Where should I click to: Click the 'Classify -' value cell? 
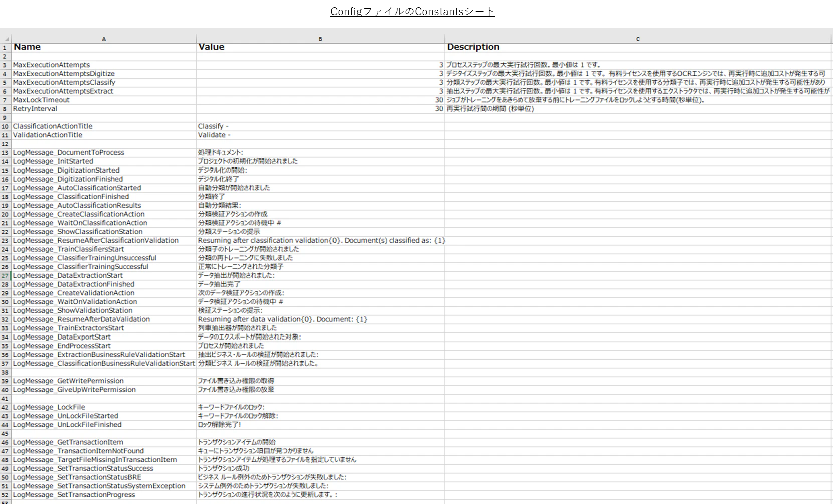click(x=320, y=126)
